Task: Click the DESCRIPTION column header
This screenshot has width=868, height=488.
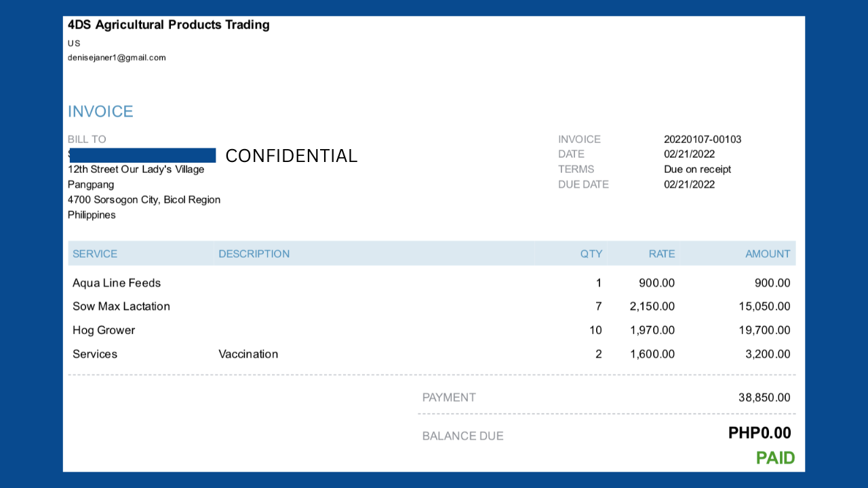Action: tap(254, 254)
